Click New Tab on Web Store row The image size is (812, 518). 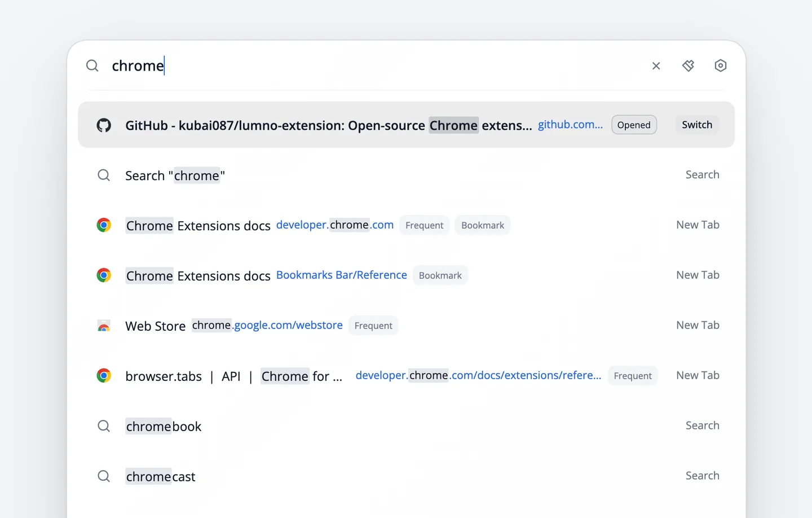click(x=698, y=326)
